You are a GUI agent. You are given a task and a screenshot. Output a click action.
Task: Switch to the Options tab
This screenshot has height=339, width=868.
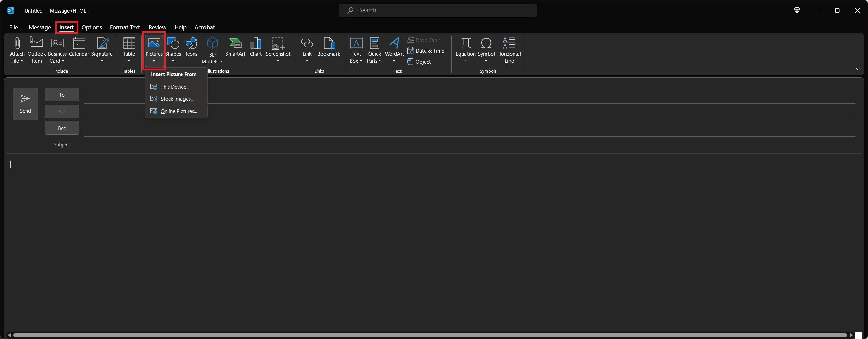[x=92, y=27]
